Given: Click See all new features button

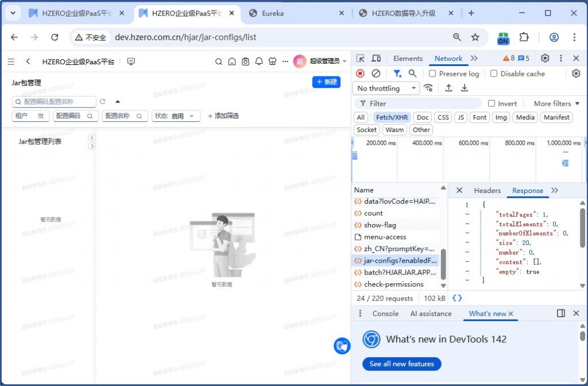Looking at the screenshot, I should click(401, 364).
